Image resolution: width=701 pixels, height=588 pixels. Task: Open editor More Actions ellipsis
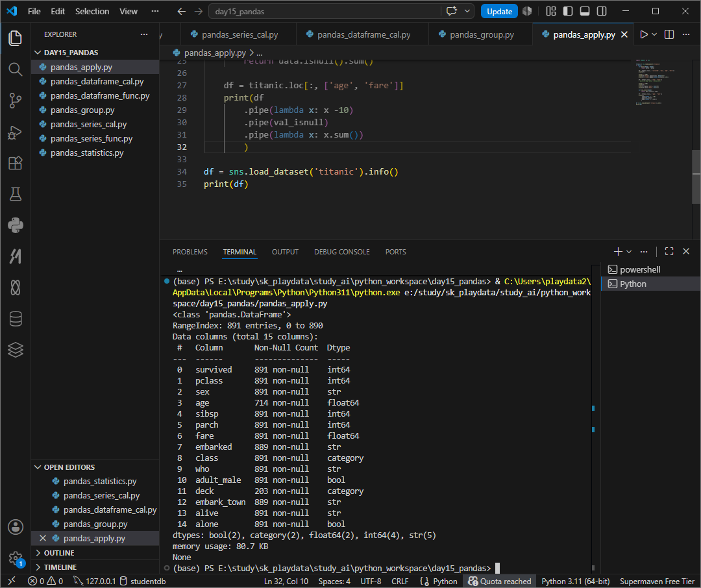click(686, 34)
